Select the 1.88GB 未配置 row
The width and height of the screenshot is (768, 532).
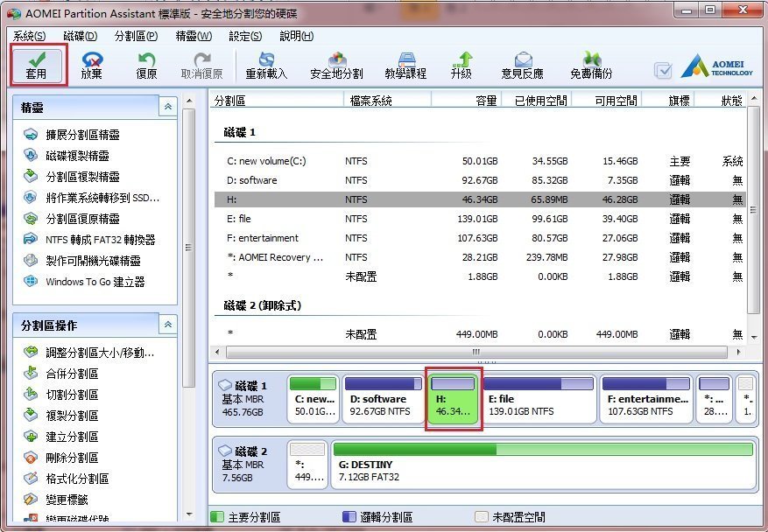click(x=480, y=276)
